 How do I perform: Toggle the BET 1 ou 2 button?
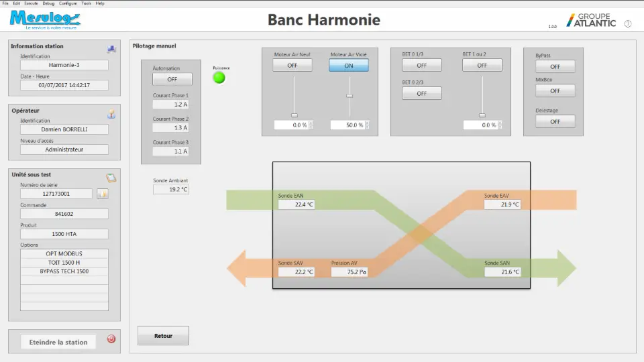[482, 65]
